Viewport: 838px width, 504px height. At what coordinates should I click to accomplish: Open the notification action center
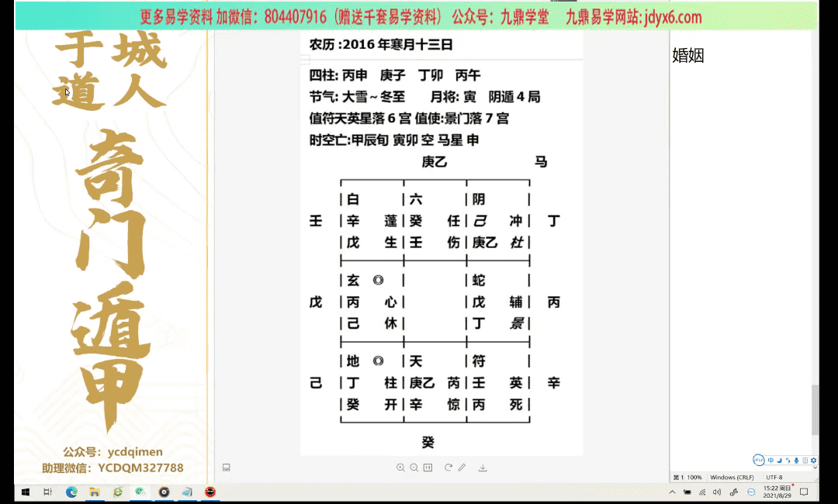(804, 492)
